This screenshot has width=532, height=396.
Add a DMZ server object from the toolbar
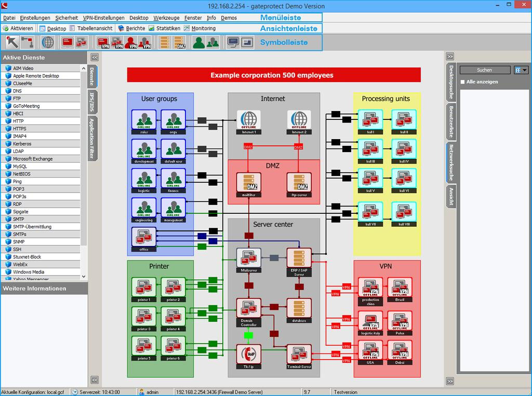coord(180,43)
